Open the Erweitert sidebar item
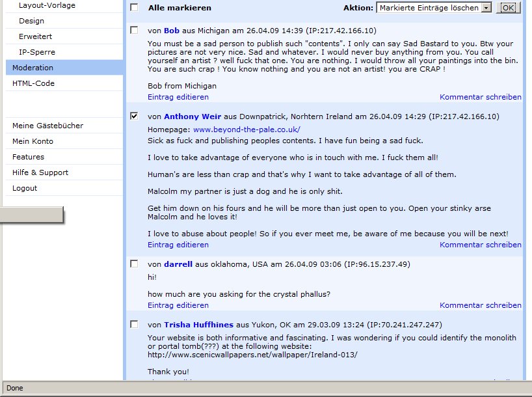532x397 pixels. 35,36
